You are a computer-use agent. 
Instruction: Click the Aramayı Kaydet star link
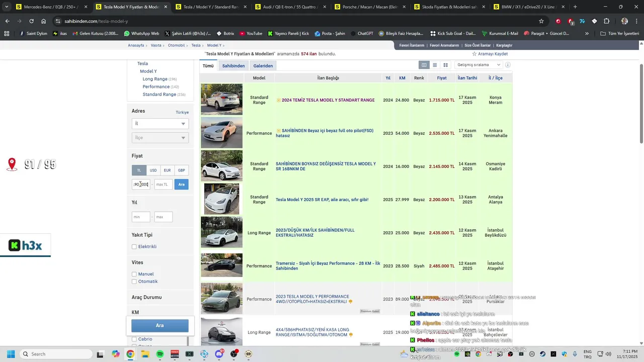[490, 54]
